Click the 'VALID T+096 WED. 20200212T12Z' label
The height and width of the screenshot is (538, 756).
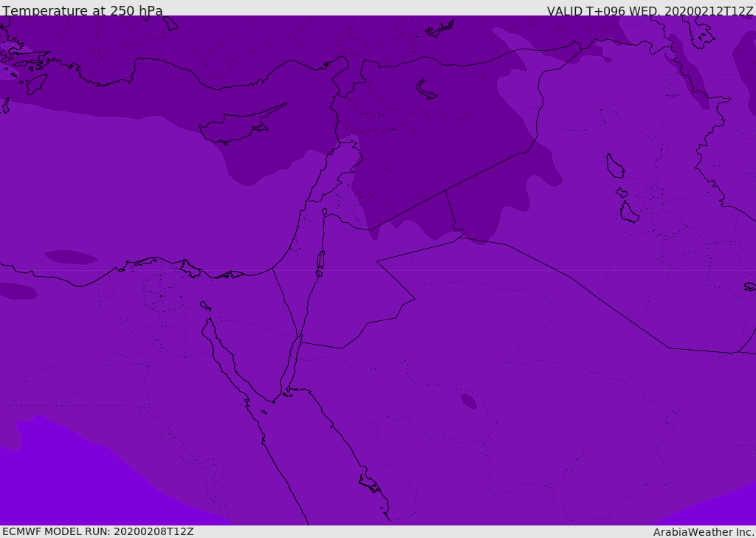point(650,10)
